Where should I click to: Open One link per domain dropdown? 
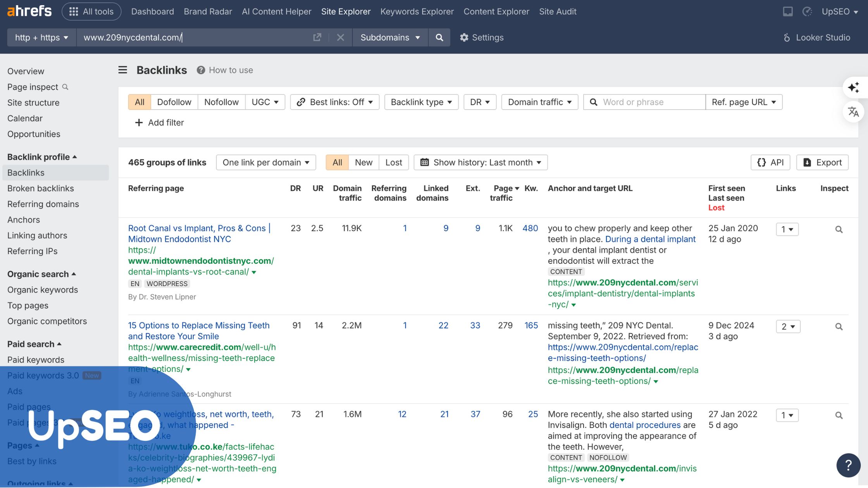click(x=266, y=163)
